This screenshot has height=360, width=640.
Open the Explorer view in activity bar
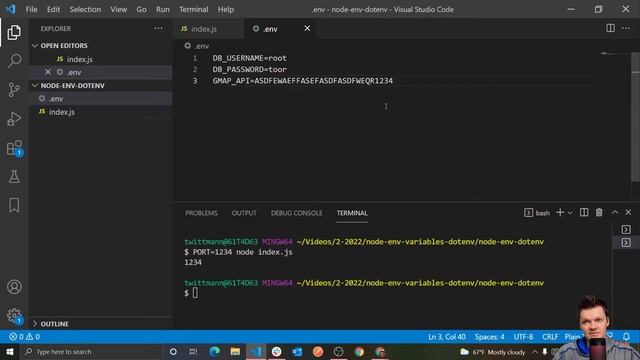(14, 32)
